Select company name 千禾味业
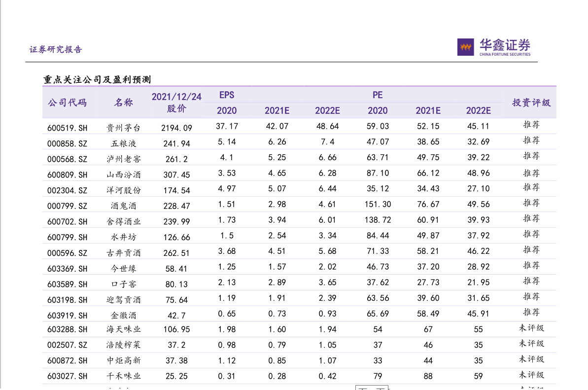The image size is (588, 390). click(123, 376)
